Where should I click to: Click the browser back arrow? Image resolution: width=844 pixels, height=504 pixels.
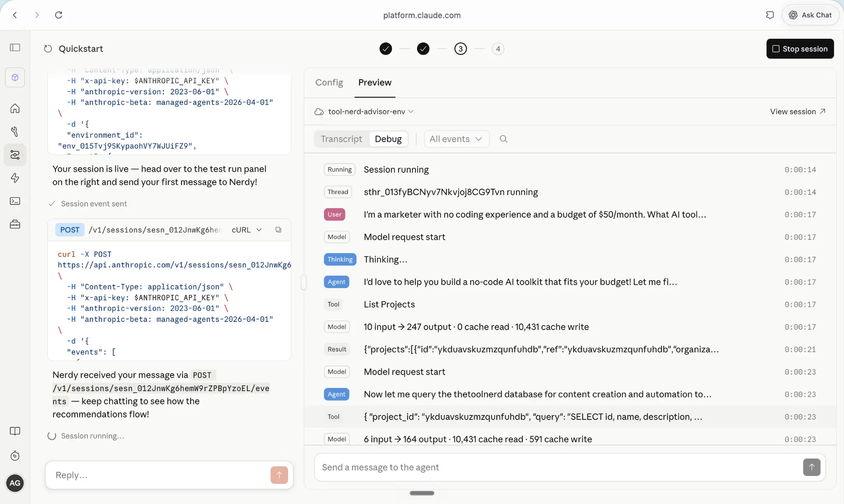click(15, 15)
